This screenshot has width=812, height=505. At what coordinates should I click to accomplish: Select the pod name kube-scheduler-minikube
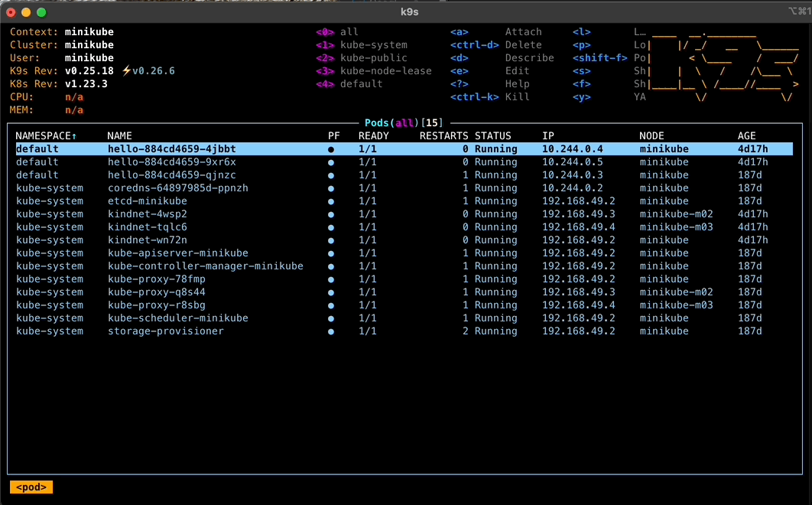click(x=178, y=318)
